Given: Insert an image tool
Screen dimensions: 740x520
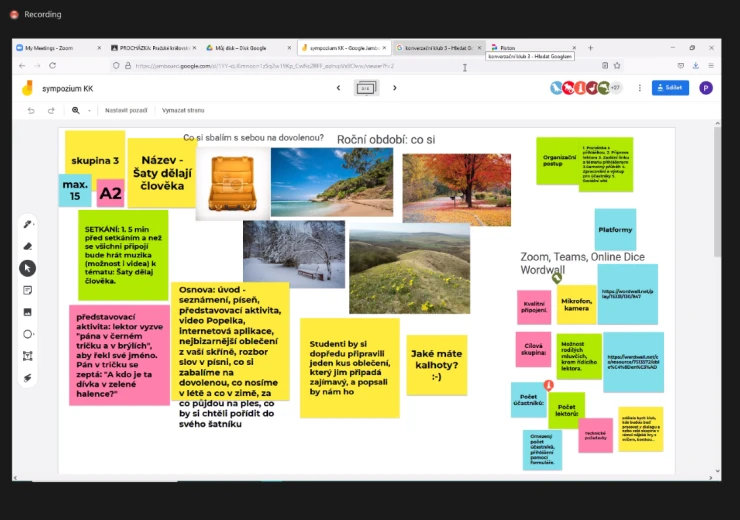Looking at the screenshot, I should pos(27,312).
